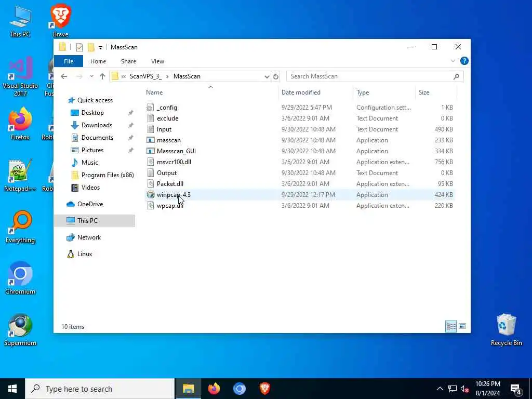Select the exclude text document

click(x=167, y=118)
